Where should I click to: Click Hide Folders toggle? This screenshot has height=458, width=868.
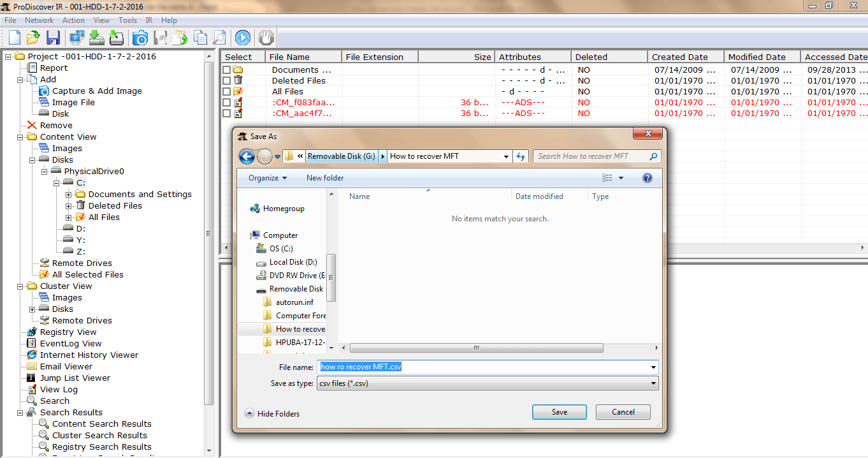coord(272,413)
